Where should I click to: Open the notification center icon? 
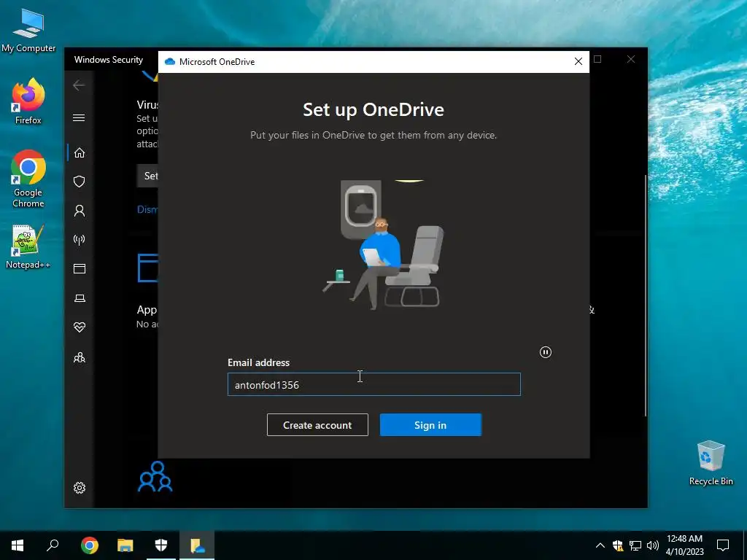[723, 545]
